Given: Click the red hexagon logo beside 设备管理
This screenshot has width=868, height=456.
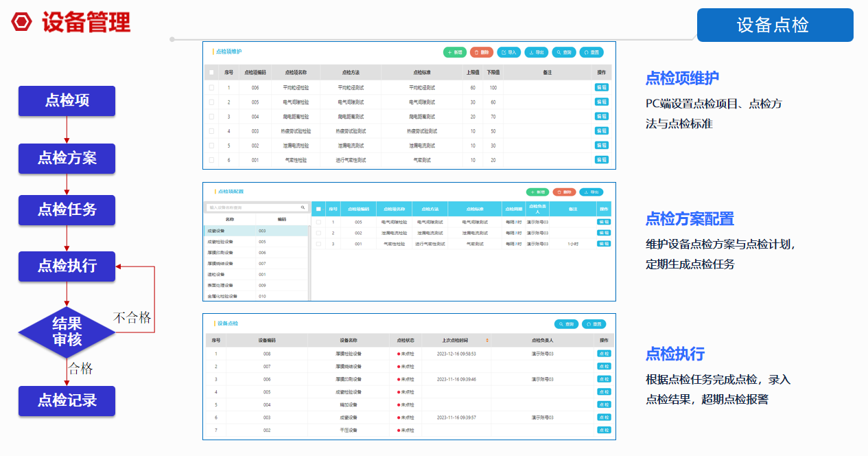Looking at the screenshot, I should coord(21,22).
